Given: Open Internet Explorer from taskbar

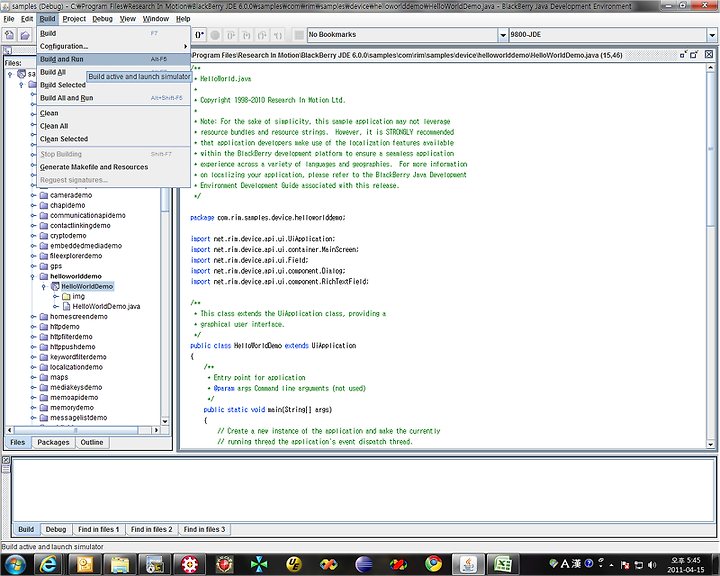Looking at the screenshot, I should pos(48,564).
